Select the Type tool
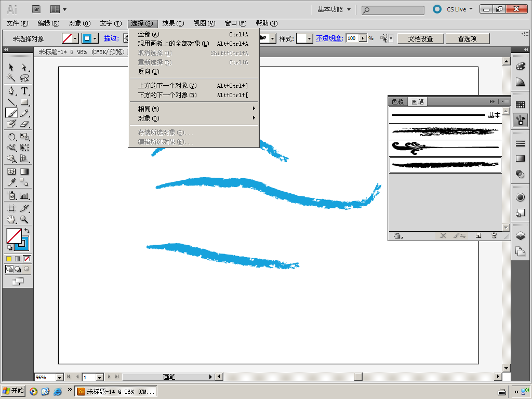532x399 pixels. 24,91
